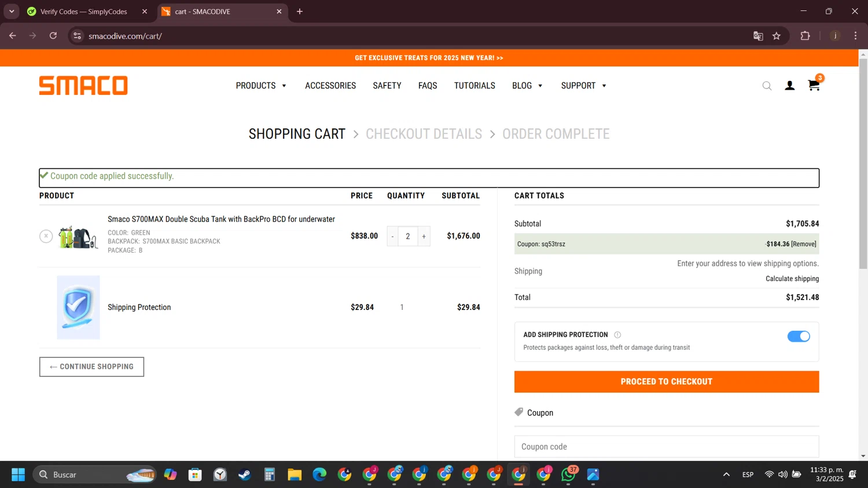Open WhatsApp from the taskbar

pyautogui.click(x=568, y=475)
